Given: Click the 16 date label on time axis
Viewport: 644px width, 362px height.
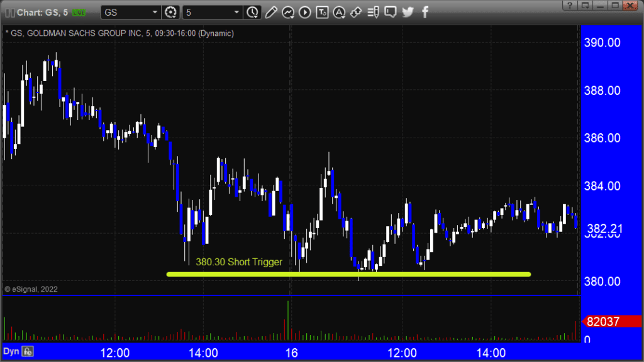Looking at the screenshot, I should click(291, 353).
